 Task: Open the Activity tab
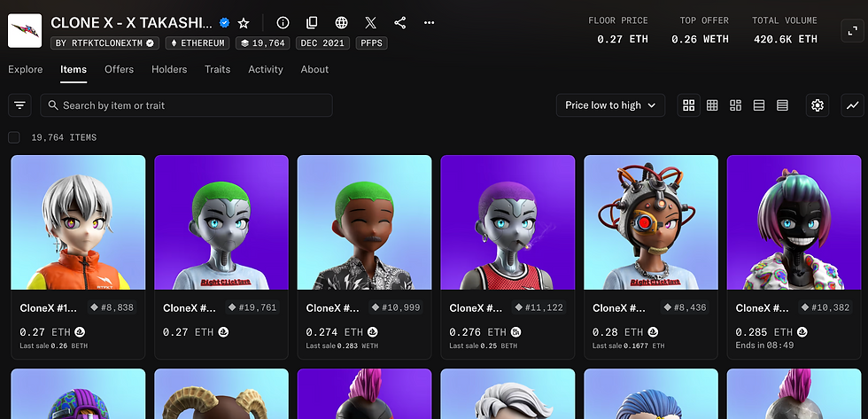[266, 69]
